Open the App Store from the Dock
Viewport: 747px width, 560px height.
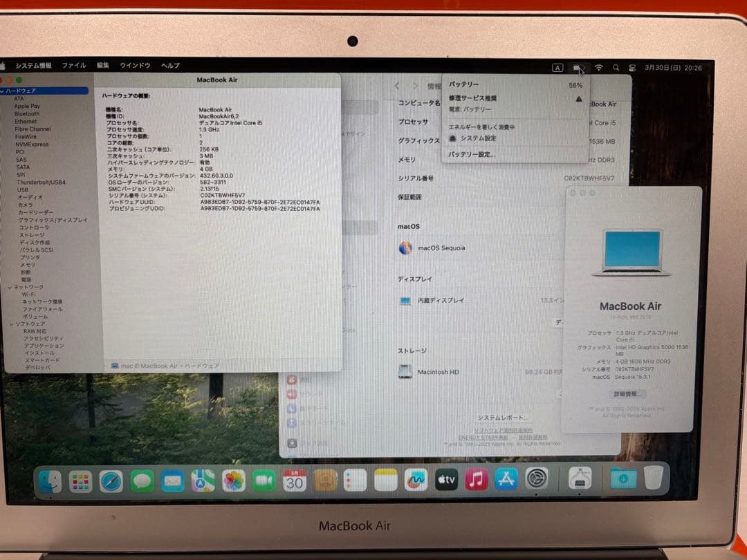(507, 480)
